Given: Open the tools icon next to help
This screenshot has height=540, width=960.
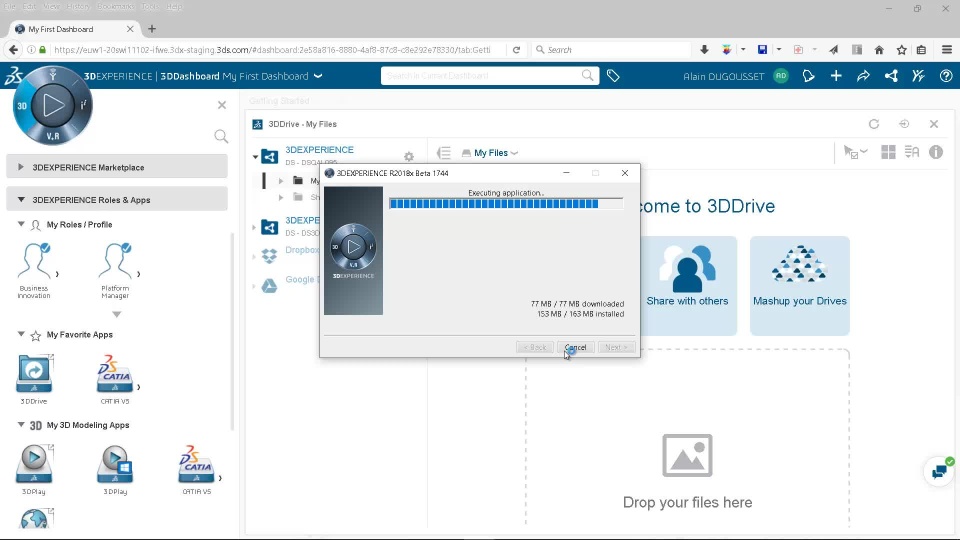Looking at the screenshot, I should [918, 76].
